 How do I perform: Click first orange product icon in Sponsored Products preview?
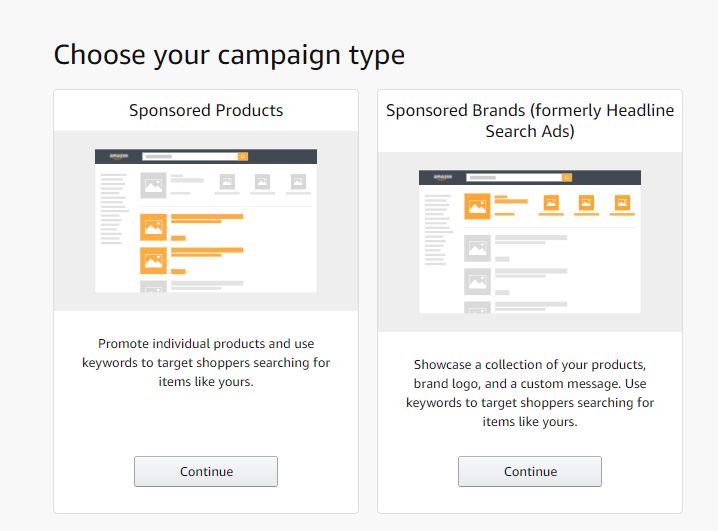[153, 227]
